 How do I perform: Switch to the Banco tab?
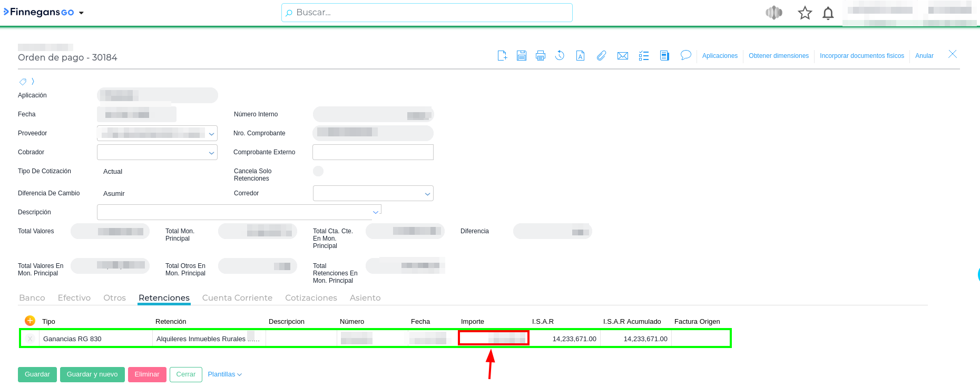click(32, 298)
